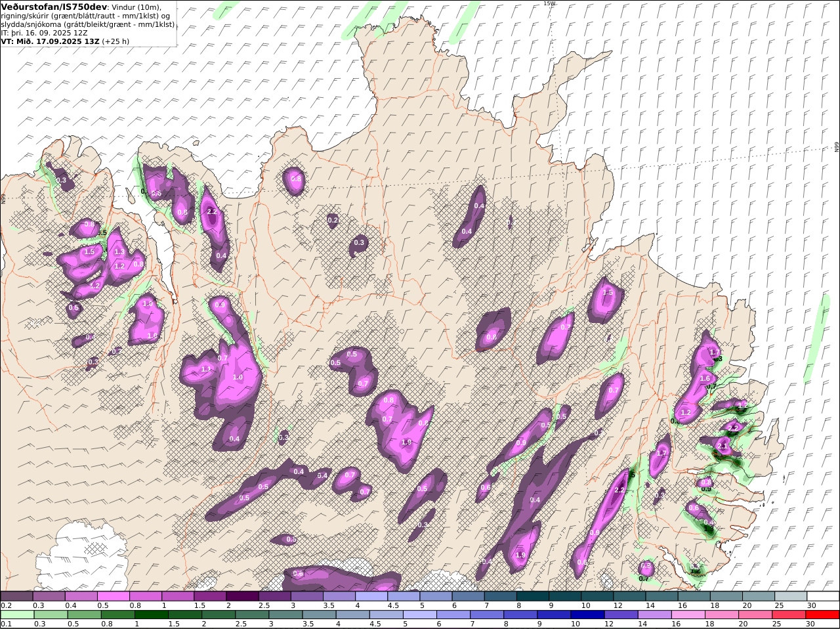Screen dimensions: 840x629
Task: Select the white swatch ending the top legend
Action: click(823, 596)
